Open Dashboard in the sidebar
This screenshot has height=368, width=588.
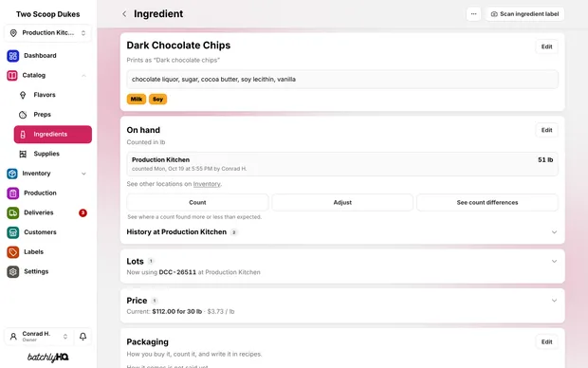point(48,56)
